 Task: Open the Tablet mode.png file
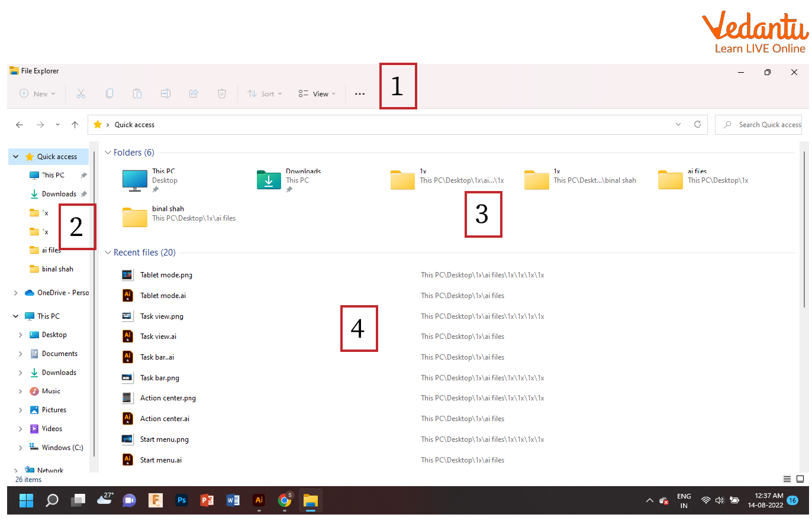pos(166,275)
